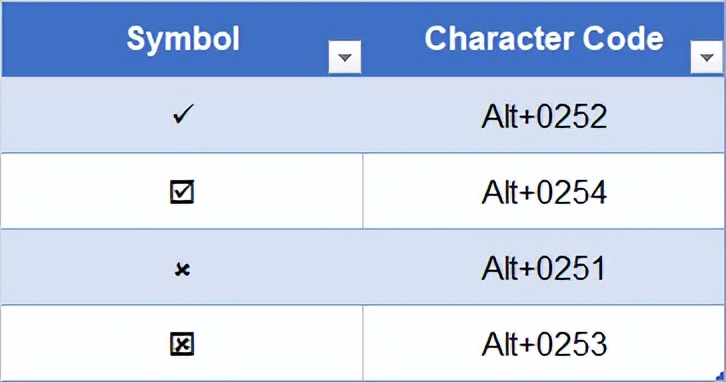Viewport: 726px width, 382px height.
Task: Click the column divider in the Alt+0253 row
Action: 363,343
